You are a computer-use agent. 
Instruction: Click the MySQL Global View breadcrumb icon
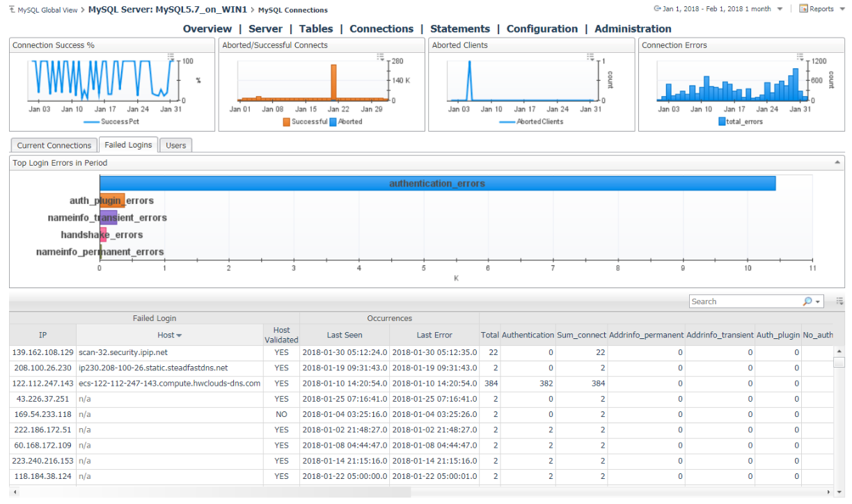(x=13, y=10)
